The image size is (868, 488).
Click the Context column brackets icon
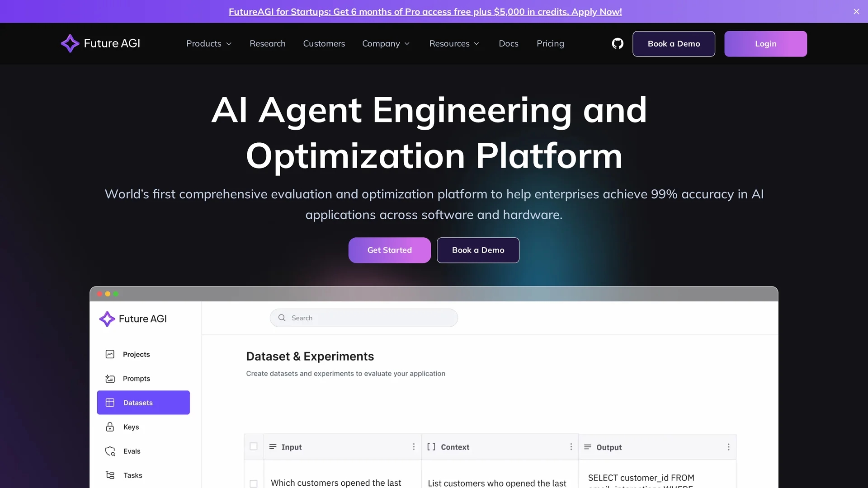pos(431,447)
